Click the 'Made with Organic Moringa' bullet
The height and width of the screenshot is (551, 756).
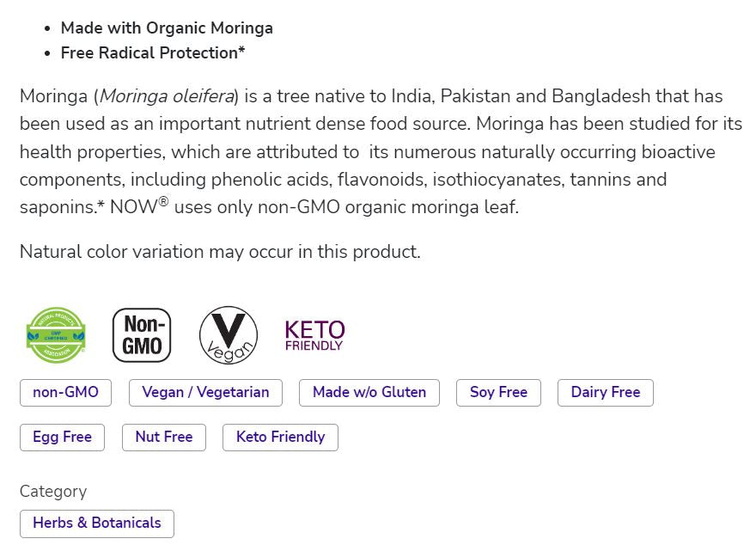tap(167, 28)
